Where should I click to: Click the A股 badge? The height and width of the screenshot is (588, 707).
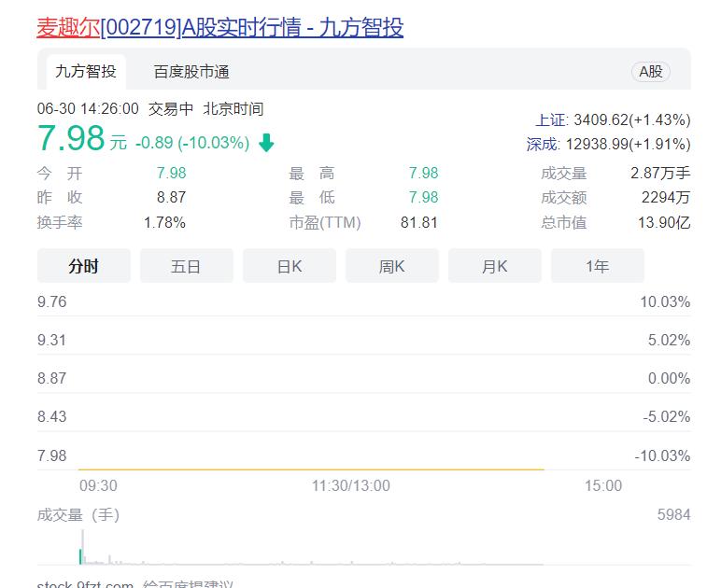651,72
